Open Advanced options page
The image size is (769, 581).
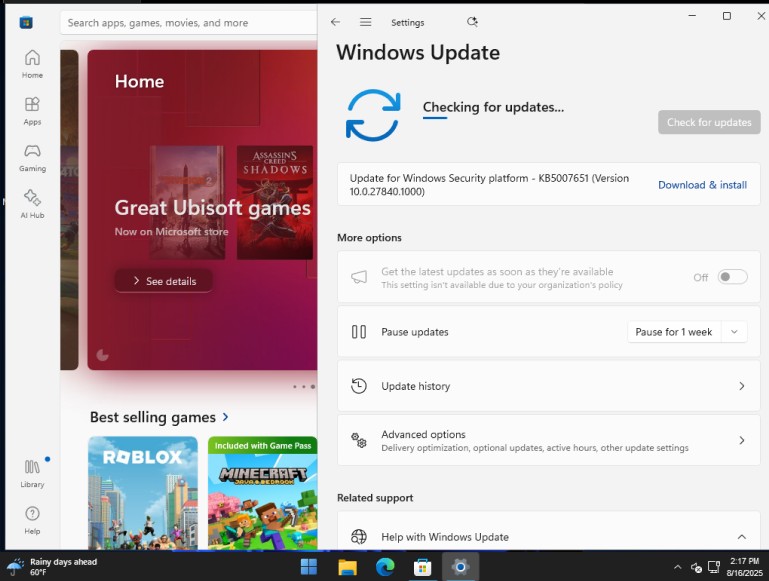click(x=548, y=440)
